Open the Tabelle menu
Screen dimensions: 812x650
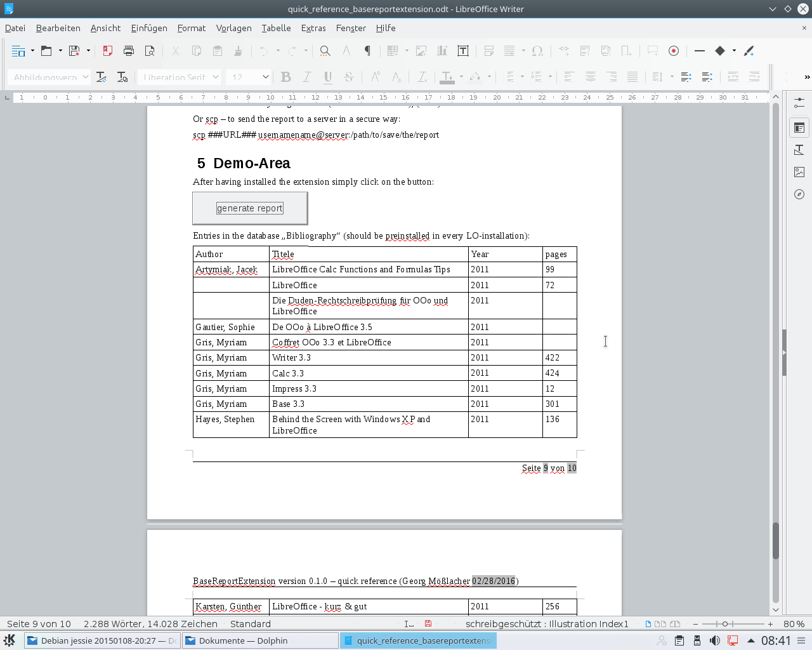[276, 28]
